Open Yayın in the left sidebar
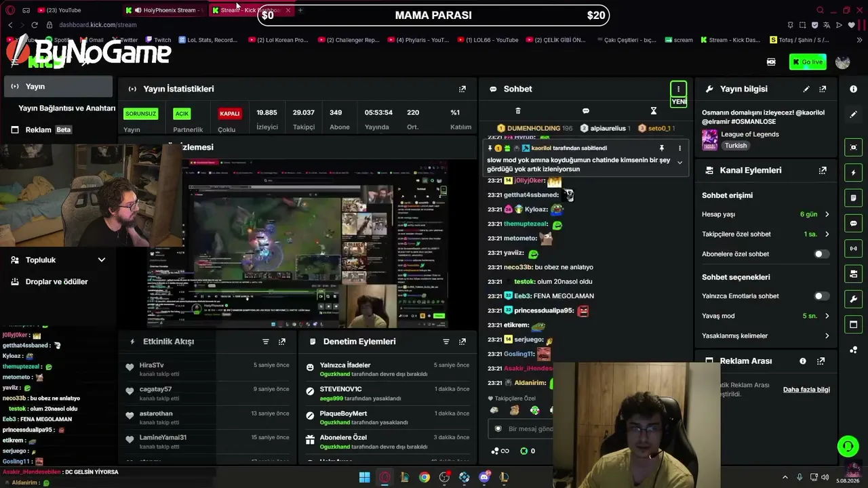This screenshot has height=488, width=868. click(x=58, y=87)
